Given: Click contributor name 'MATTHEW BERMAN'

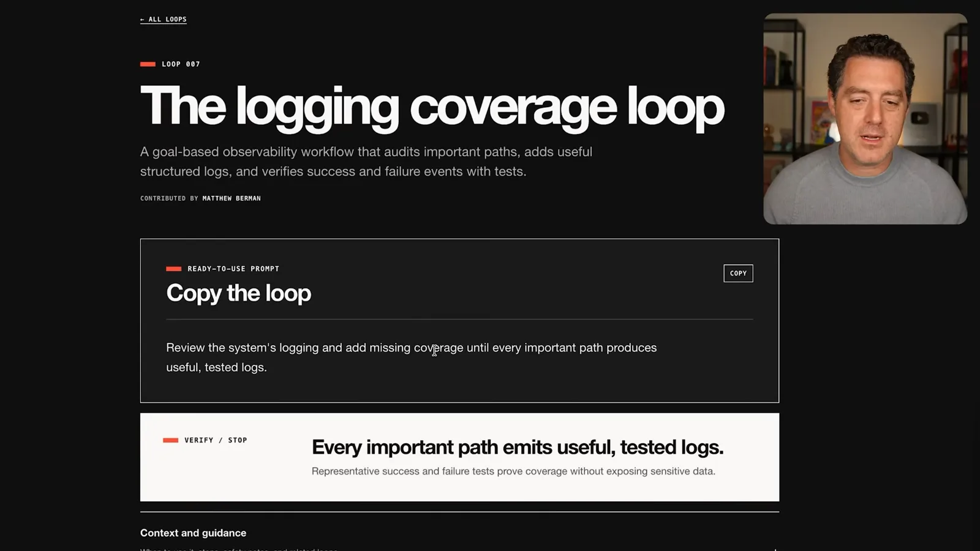Looking at the screenshot, I should click(x=232, y=198).
